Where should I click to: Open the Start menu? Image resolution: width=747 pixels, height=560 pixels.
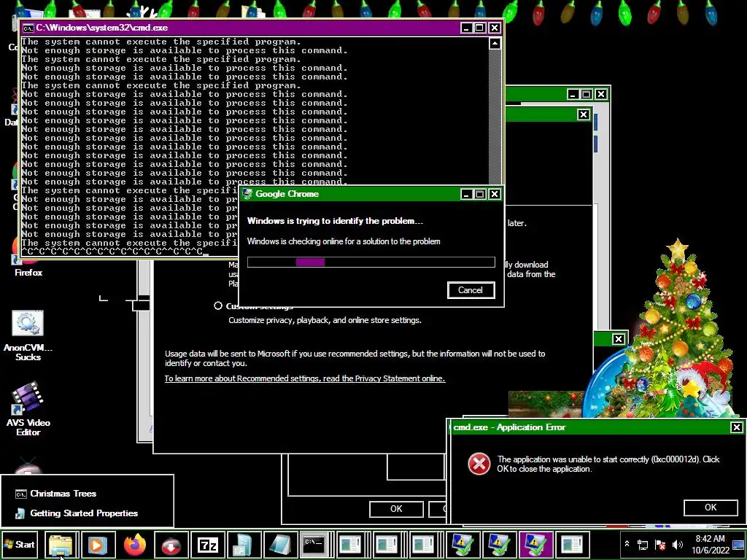(x=20, y=544)
